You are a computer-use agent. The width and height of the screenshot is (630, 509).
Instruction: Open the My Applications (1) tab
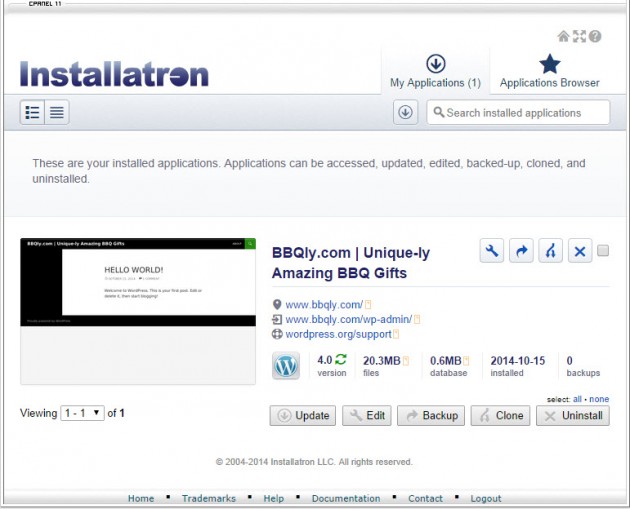[436, 71]
